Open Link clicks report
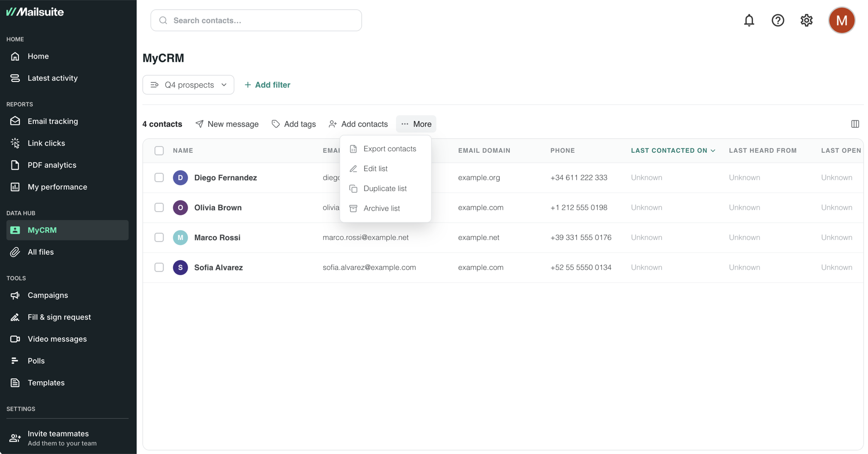 pos(68,143)
